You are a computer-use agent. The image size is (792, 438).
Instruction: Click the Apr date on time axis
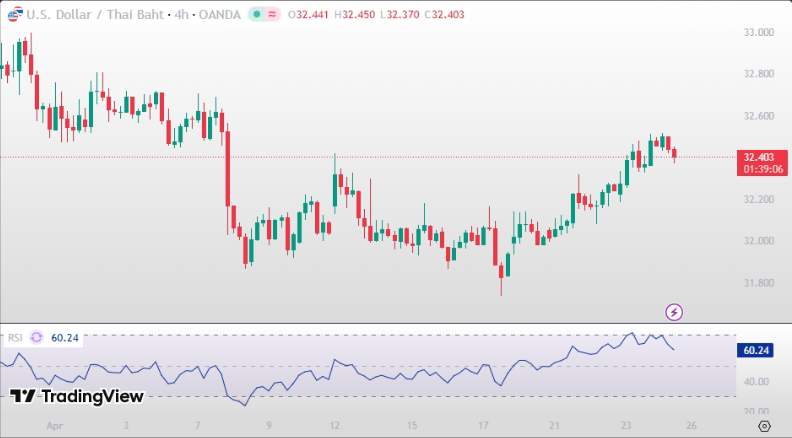tap(55, 426)
